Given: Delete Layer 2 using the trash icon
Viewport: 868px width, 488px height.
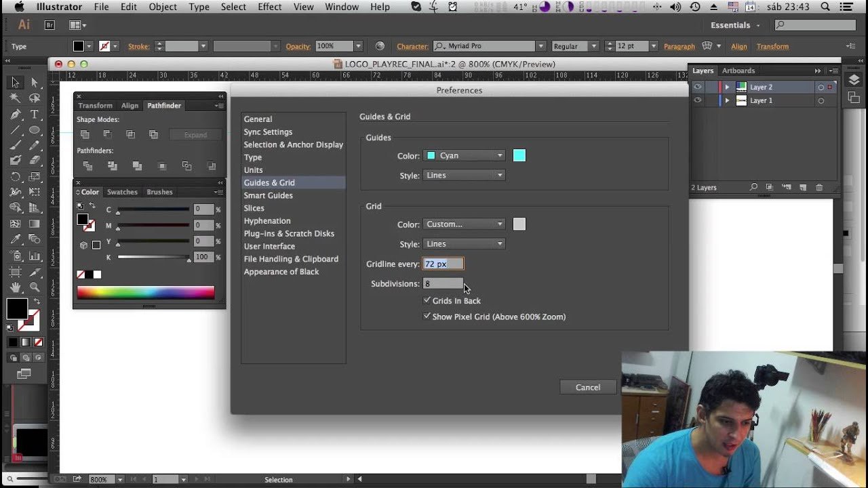Looking at the screenshot, I should [x=819, y=187].
